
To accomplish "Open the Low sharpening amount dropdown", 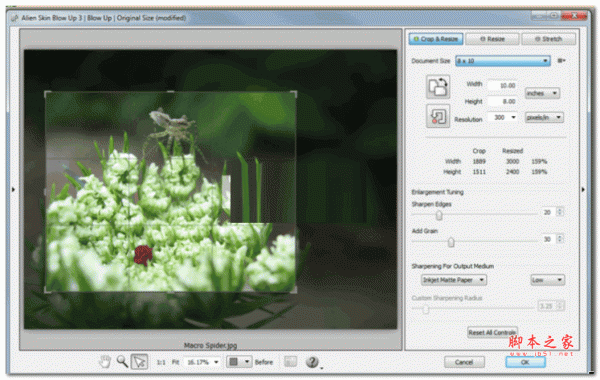I will tap(548, 280).
